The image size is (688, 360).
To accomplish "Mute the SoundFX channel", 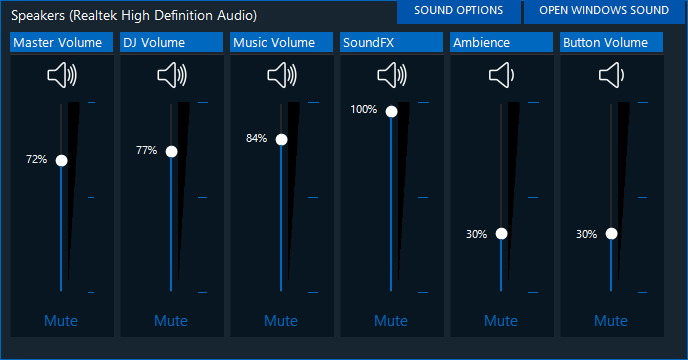I will coord(391,321).
